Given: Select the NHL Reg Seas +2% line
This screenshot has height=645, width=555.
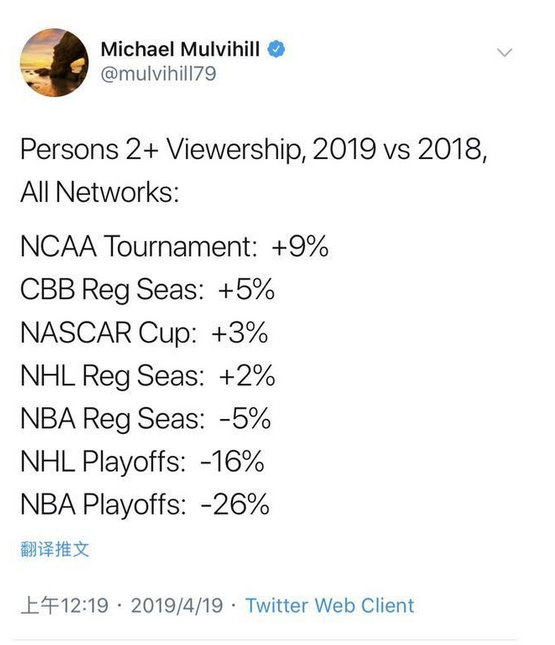Looking at the screenshot, I should click(x=148, y=376).
